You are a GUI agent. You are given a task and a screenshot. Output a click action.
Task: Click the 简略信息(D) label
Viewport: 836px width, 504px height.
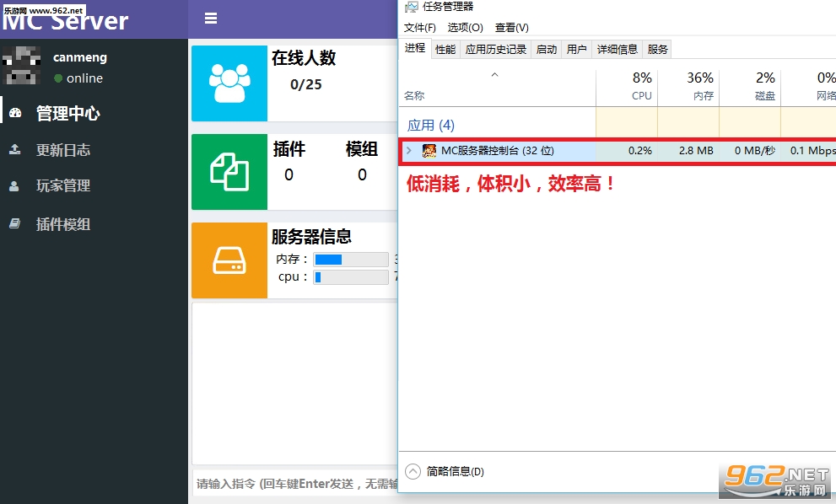(x=456, y=471)
